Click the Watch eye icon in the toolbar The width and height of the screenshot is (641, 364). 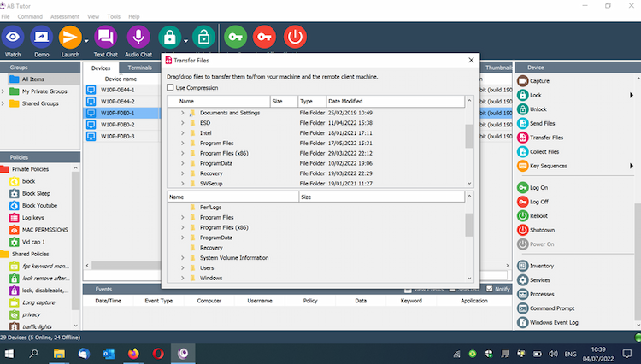point(13,38)
